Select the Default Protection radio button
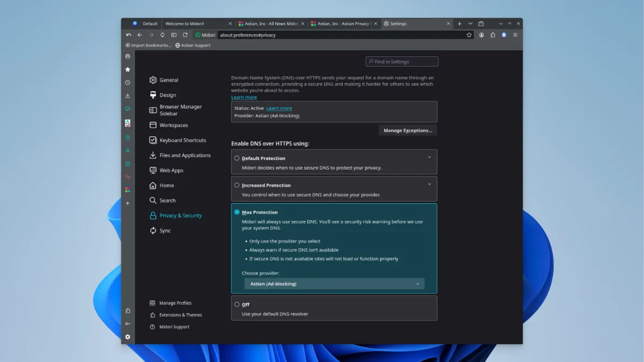This screenshot has width=644, height=362. tap(237, 158)
